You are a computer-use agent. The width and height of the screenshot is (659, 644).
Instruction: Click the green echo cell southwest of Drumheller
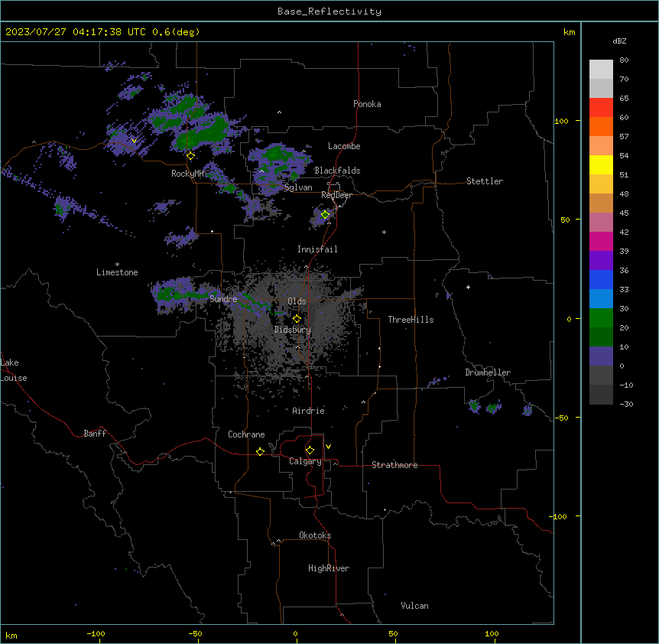[475, 406]
